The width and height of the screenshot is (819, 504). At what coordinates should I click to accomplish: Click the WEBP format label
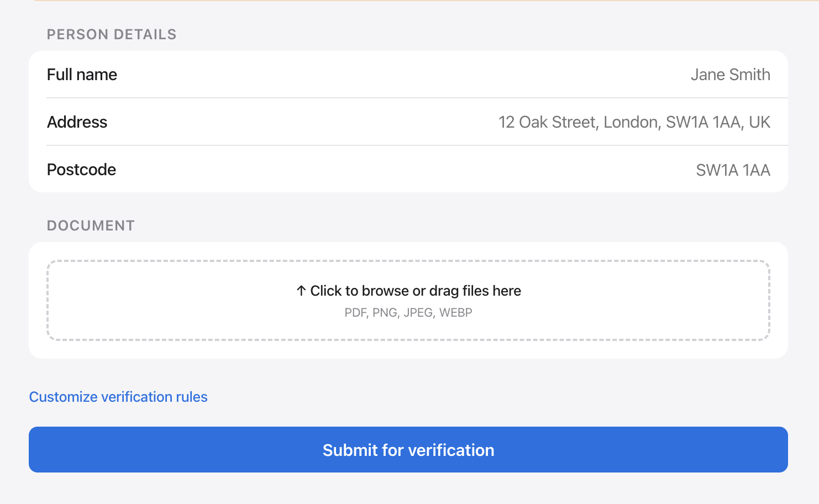click(x=456, y=312)
